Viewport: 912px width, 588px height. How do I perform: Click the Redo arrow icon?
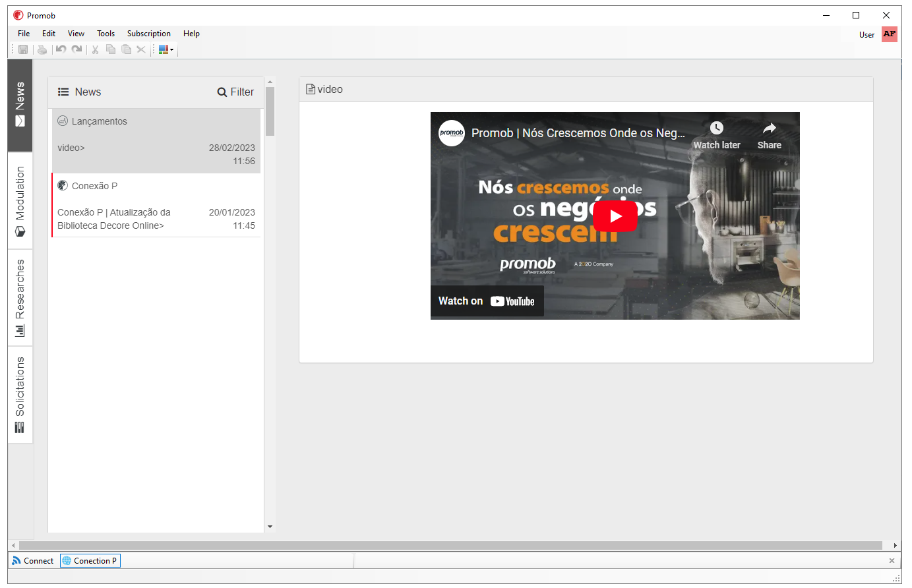[x=77, y=49]
